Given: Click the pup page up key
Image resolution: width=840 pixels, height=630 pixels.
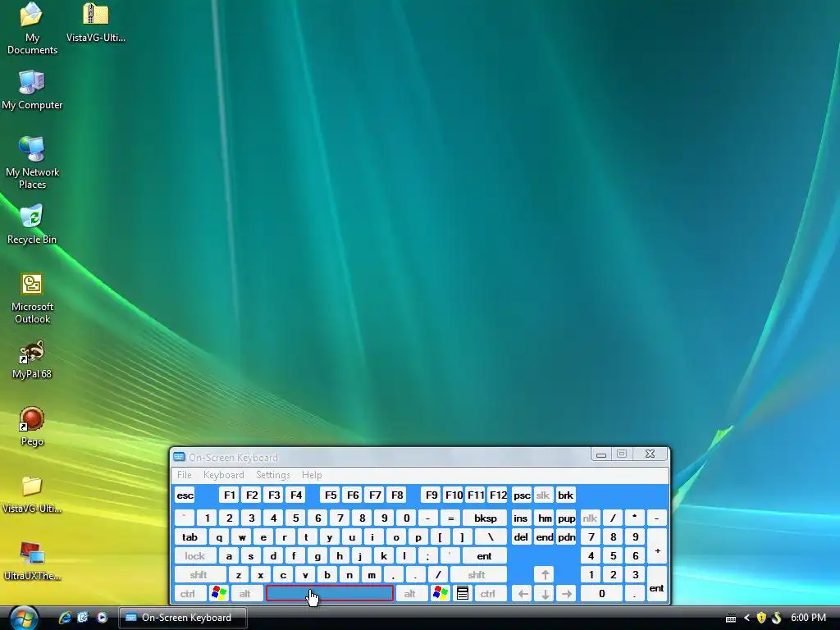Looking at the screenshot, I should point(566,518).
